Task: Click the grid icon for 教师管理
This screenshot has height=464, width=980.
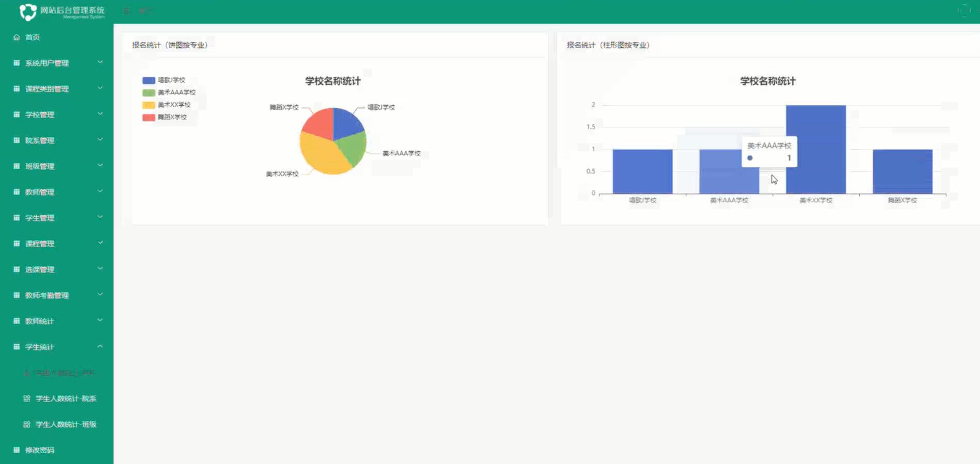Action: 17,192
